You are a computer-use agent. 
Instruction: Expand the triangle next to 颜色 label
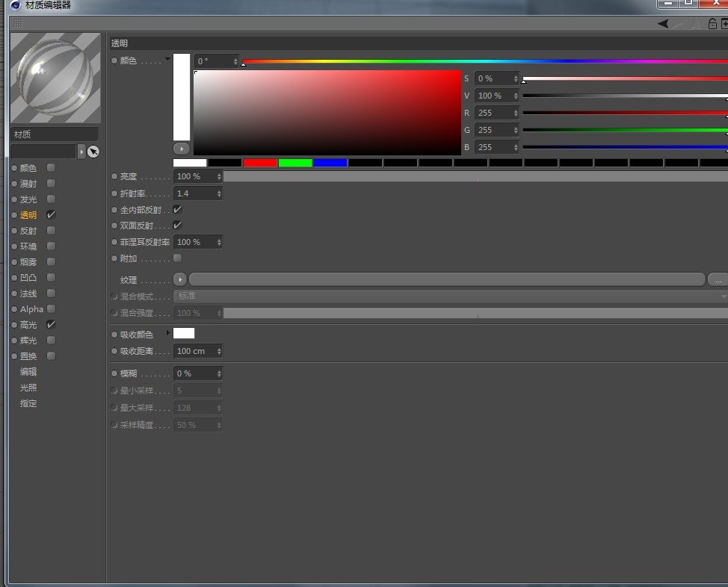click(x=167, y=59)
